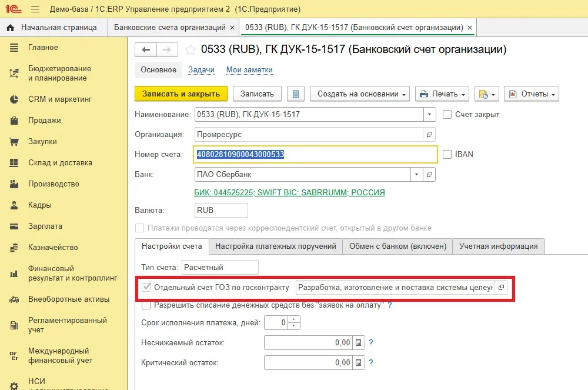Open the document list icon beside Записать
This screenshot has width=588, height=390.
[296, 94]
